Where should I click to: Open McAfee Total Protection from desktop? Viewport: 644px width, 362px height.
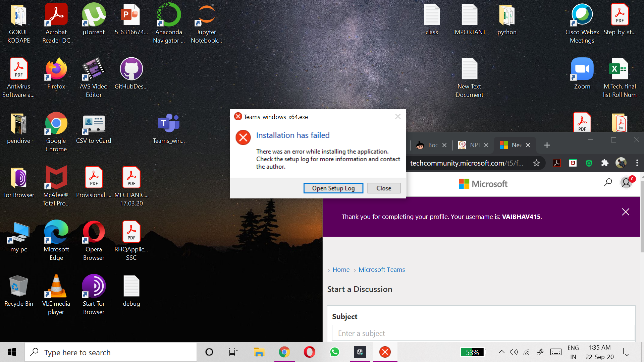(56, 178)
